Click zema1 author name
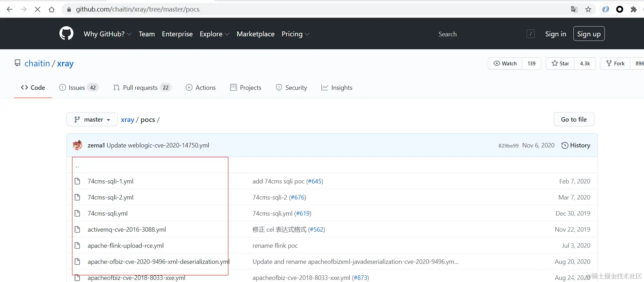This screenshot has height=282, width=644. (96, 145)
